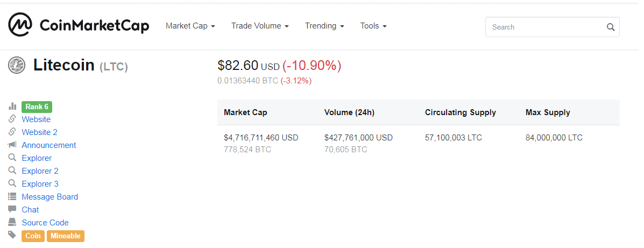
Task: Click the drive icon beside Source Code
Action: tap(12, 223)
